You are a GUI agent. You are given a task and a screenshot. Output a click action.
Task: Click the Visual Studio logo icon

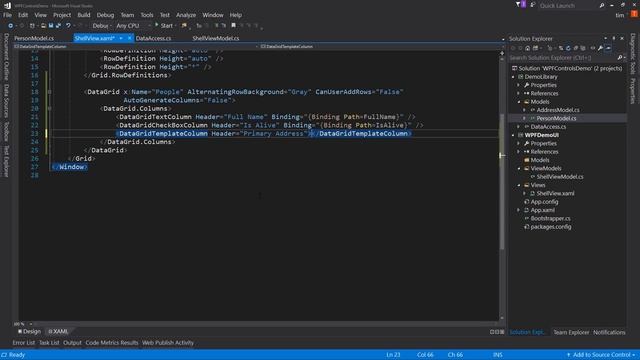7,5
